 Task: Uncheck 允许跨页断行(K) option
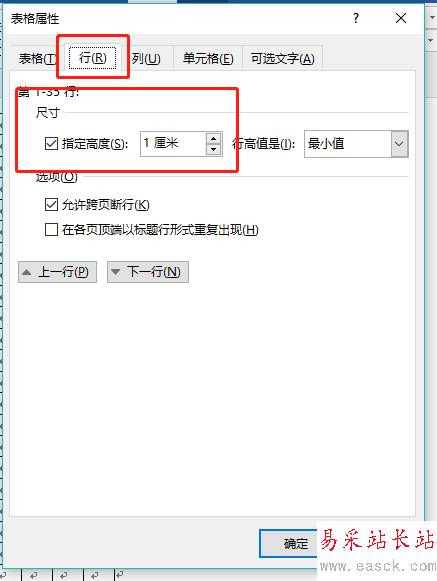51,205
